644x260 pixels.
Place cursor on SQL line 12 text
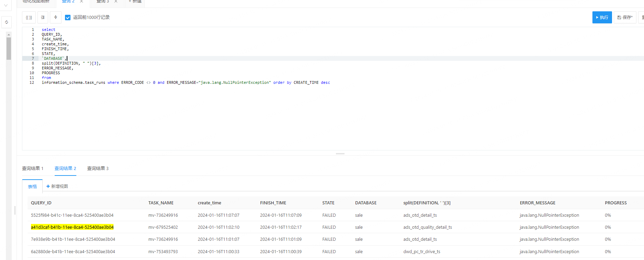coord(186,82)
